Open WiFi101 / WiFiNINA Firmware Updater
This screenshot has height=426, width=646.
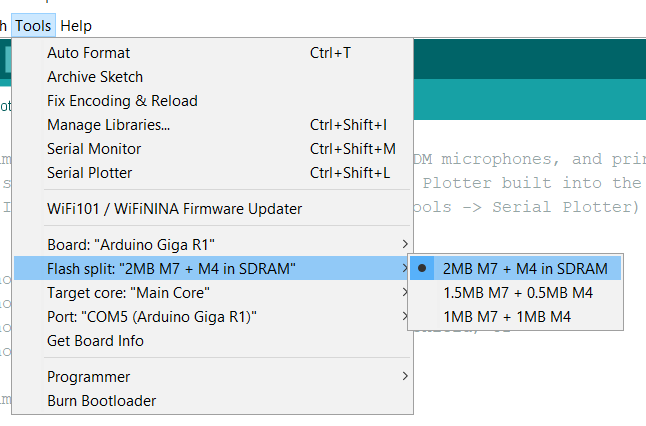(x=174, y=209)
